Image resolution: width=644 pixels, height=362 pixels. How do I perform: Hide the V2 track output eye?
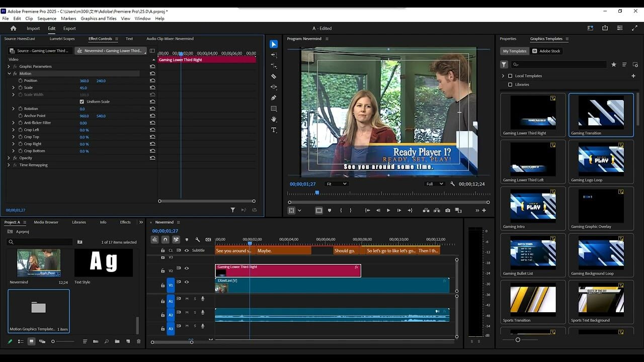pos(187,268)
